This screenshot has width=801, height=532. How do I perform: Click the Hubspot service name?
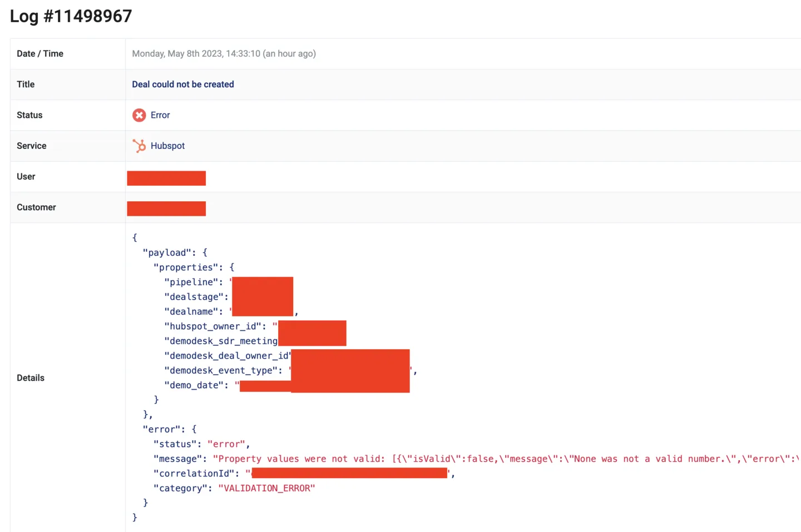point(167,146)
